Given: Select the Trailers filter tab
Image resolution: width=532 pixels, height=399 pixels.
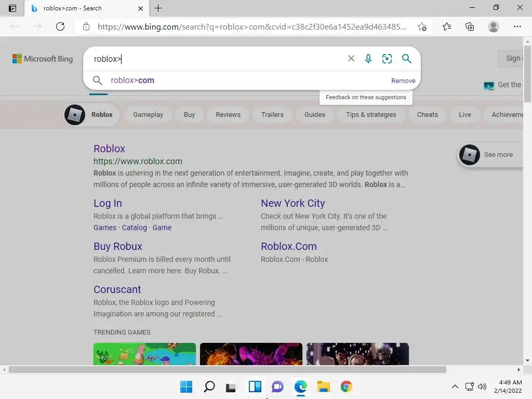Looking at the screenshot, I should (272, 115).
